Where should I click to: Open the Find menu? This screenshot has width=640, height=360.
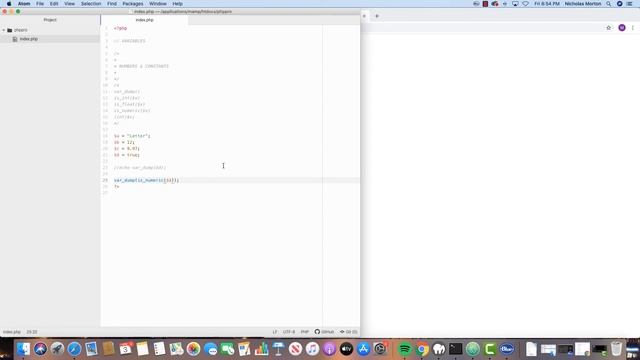point(112,4)
